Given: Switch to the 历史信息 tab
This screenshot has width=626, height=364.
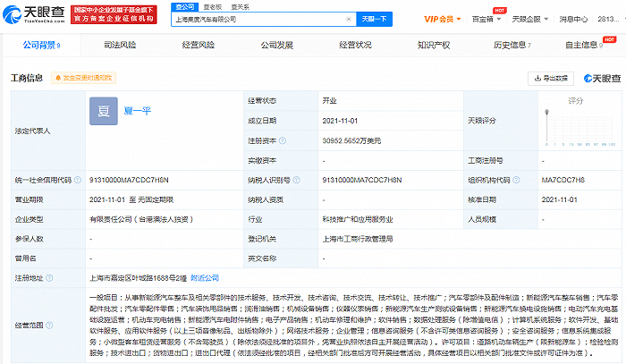Looking at the screenshot, I should tap(512, 45).
